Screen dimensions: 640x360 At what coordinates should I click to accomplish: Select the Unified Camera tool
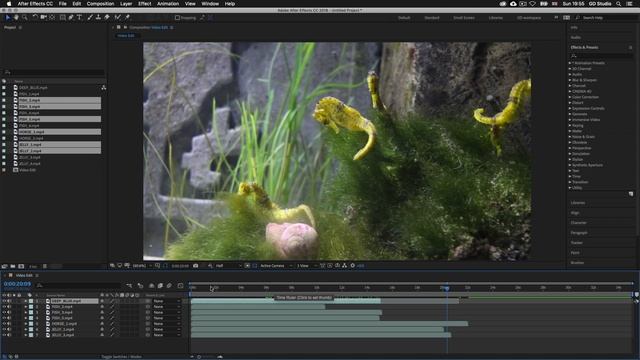coord(44,18)
